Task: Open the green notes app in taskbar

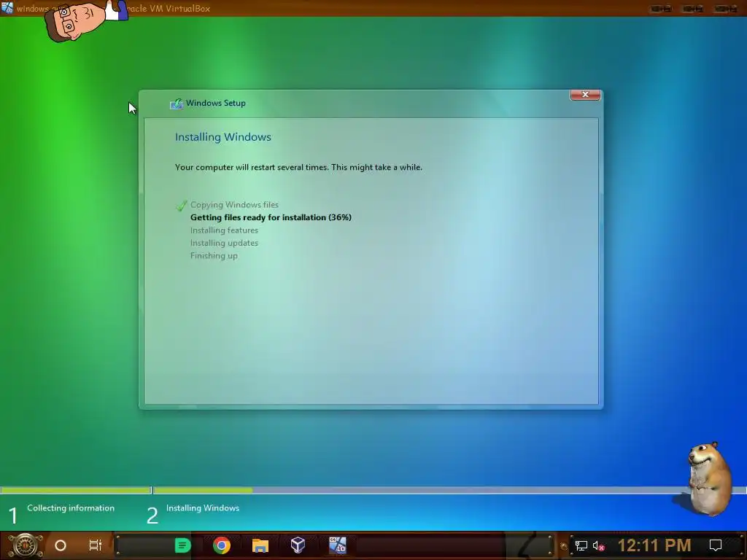Action: click(182, 545)
